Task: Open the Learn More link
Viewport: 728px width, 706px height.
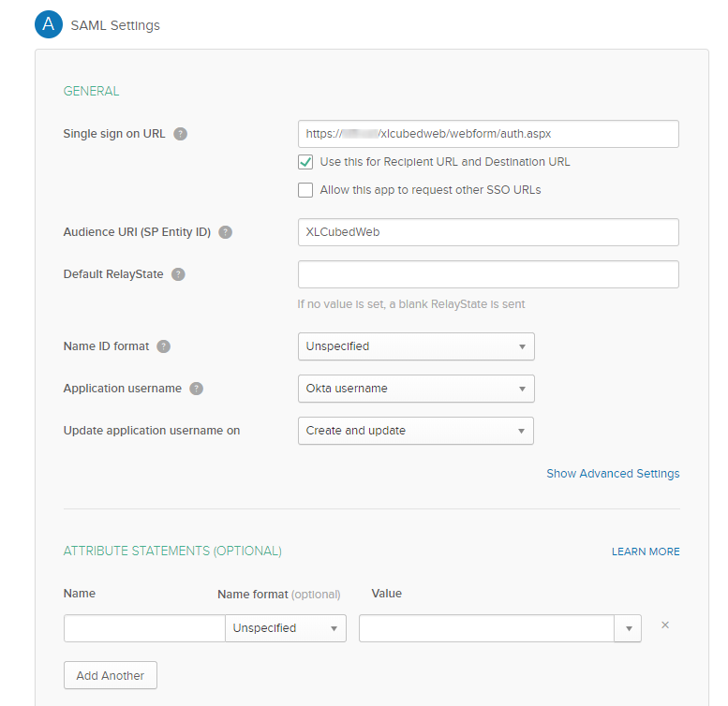Action: [x=646, y=552]
